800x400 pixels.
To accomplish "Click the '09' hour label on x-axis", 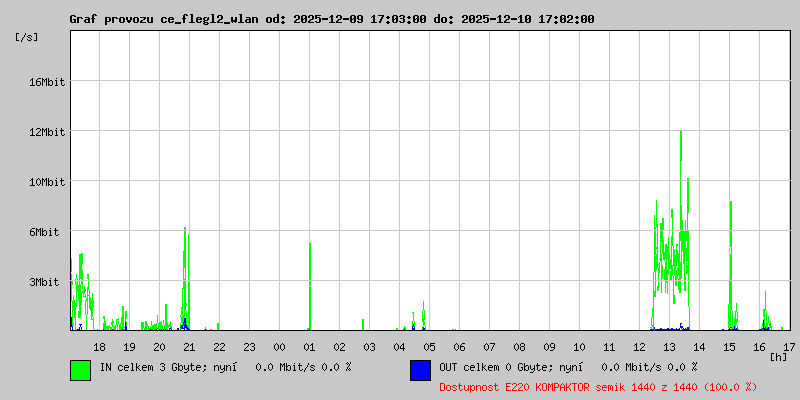I will pos(549,347).
